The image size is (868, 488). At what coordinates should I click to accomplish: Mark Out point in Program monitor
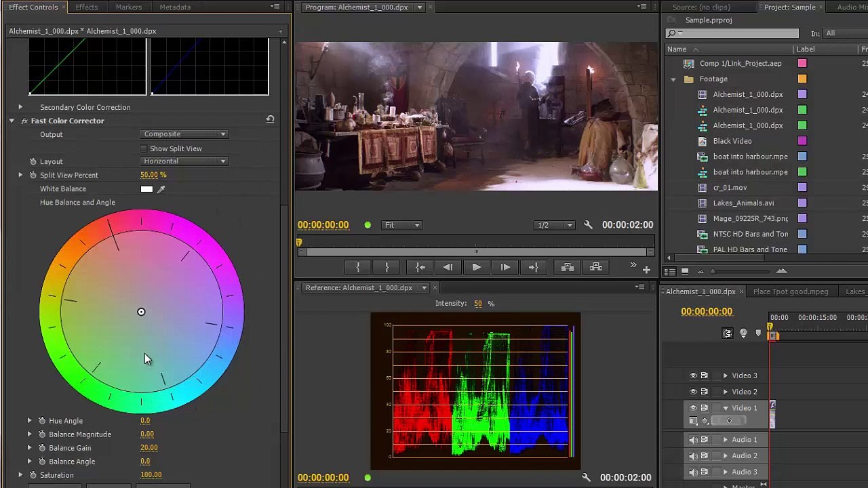387,267
